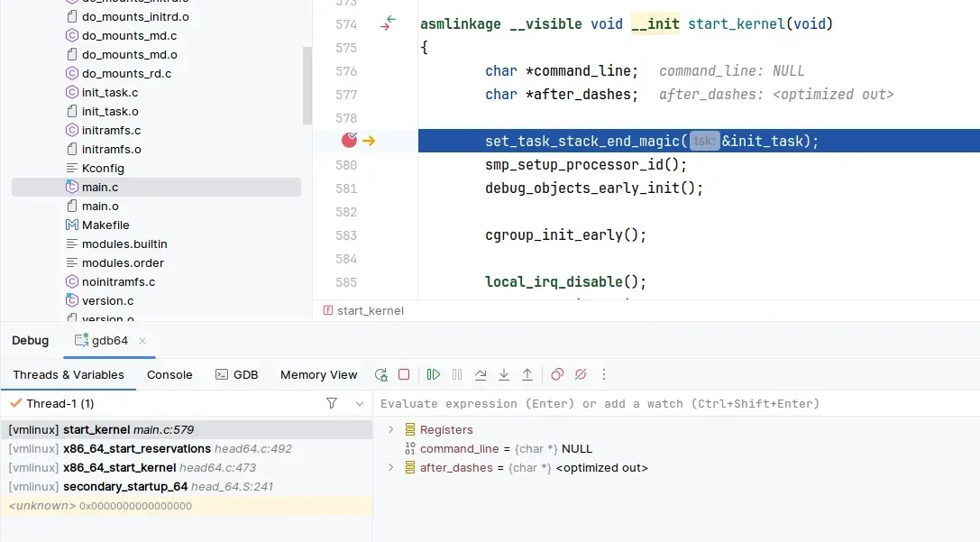Expand the Registers node
The height and width of the screenshot is (542, 980).
pyautogui.click(x=390, y=429)
